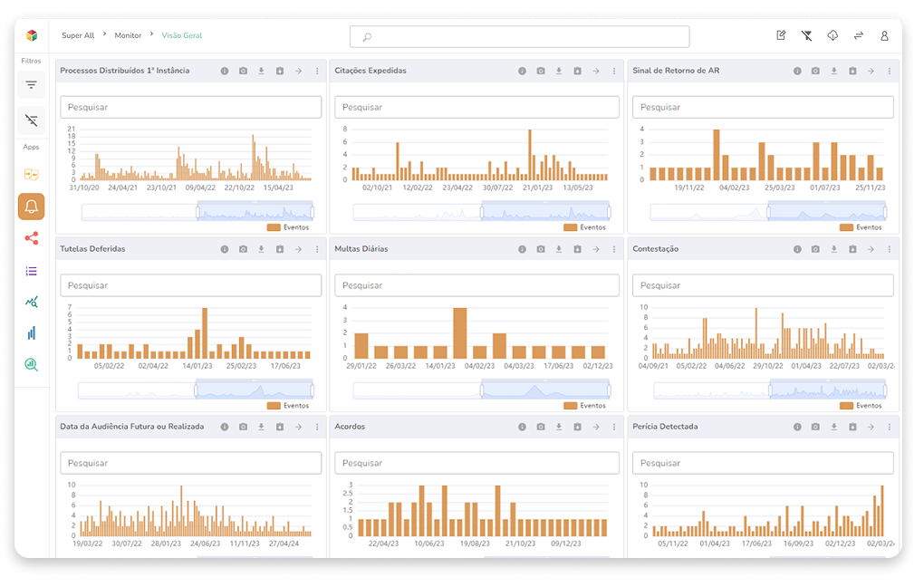This screenshot has width=924, height=587.
Task: Click the arrow icon on the Processos Distribuídos panel
Action: pyautogui.click(x=298, y=71)
